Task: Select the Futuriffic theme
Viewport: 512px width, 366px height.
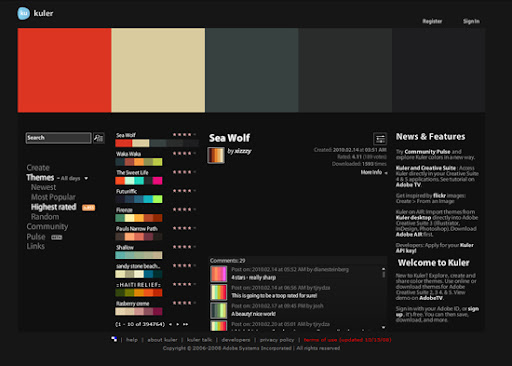Action: click(139, 196)
